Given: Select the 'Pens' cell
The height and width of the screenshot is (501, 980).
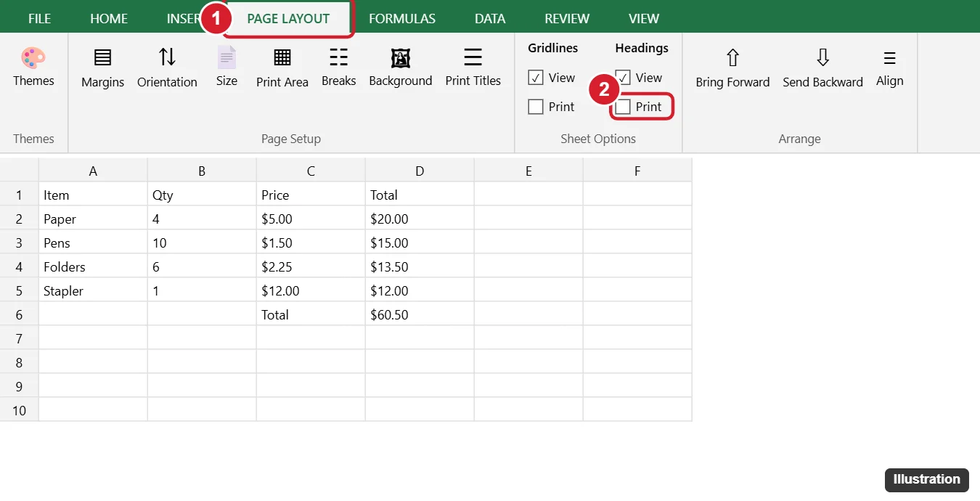Looking at the screenshot, I should (x=93, y=243).
